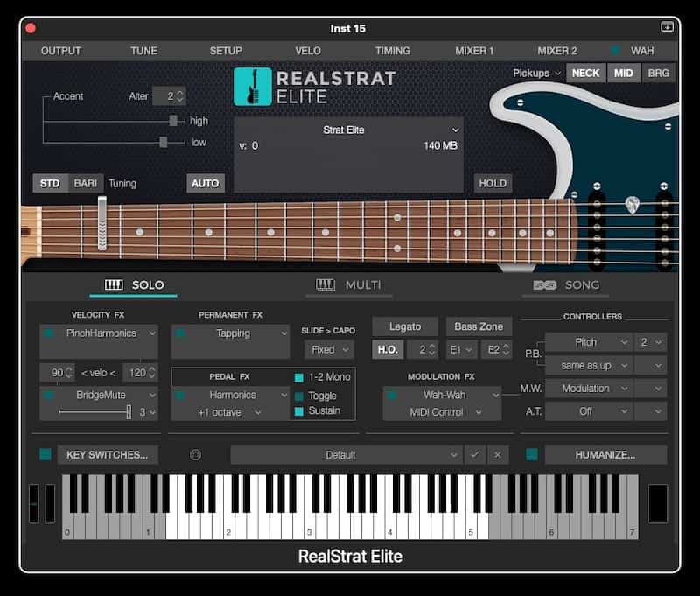Viewport: 700px width, 596px height.
Task: Select the SOLO mode tab
Action: coord(134,285)
